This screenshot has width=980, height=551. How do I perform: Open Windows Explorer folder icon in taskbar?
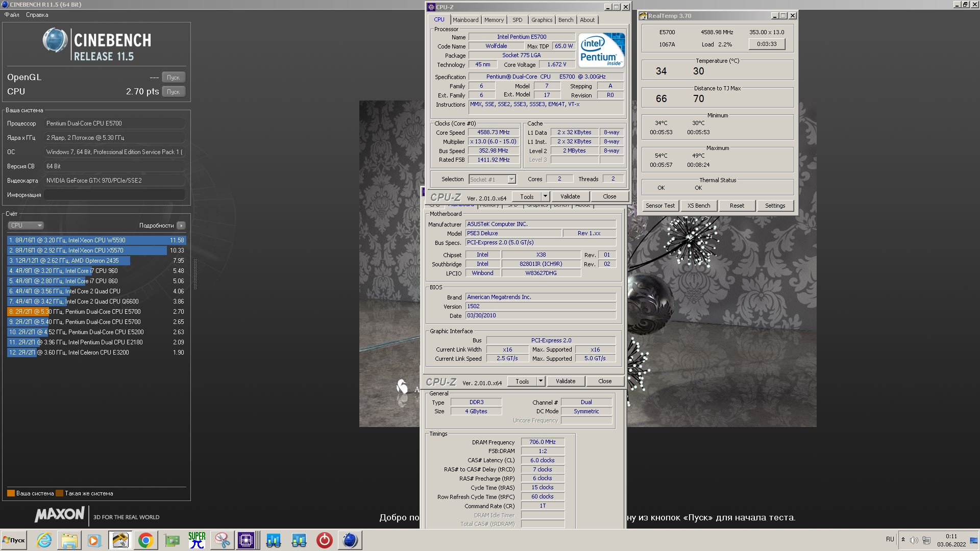click(x=69, y=540)
